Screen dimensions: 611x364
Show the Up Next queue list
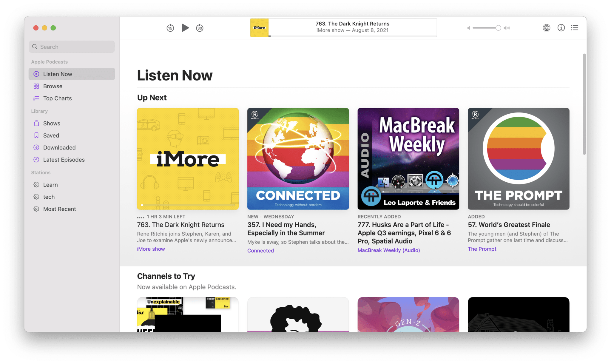tap(574, 28)
